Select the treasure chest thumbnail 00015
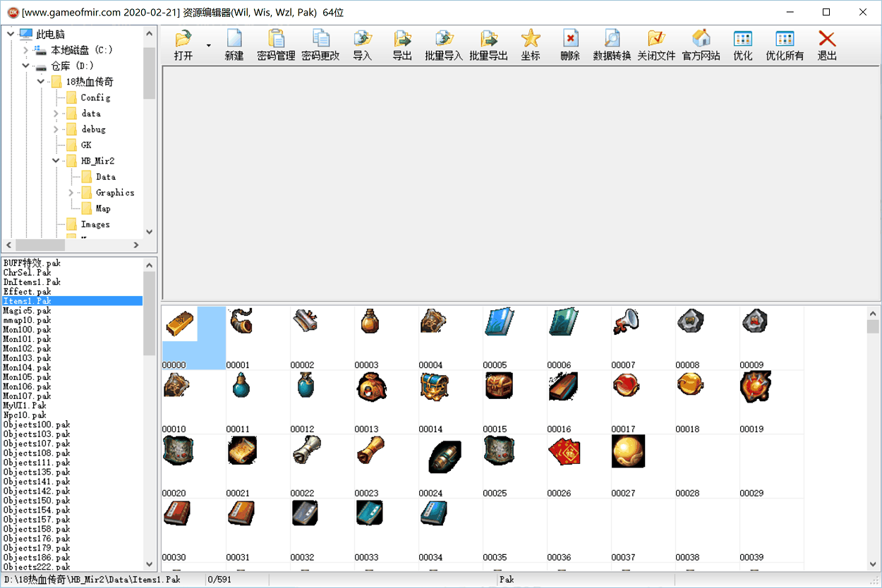Viewport: 882px width, 588px height. pyautogui.click(x=498, y=386)
